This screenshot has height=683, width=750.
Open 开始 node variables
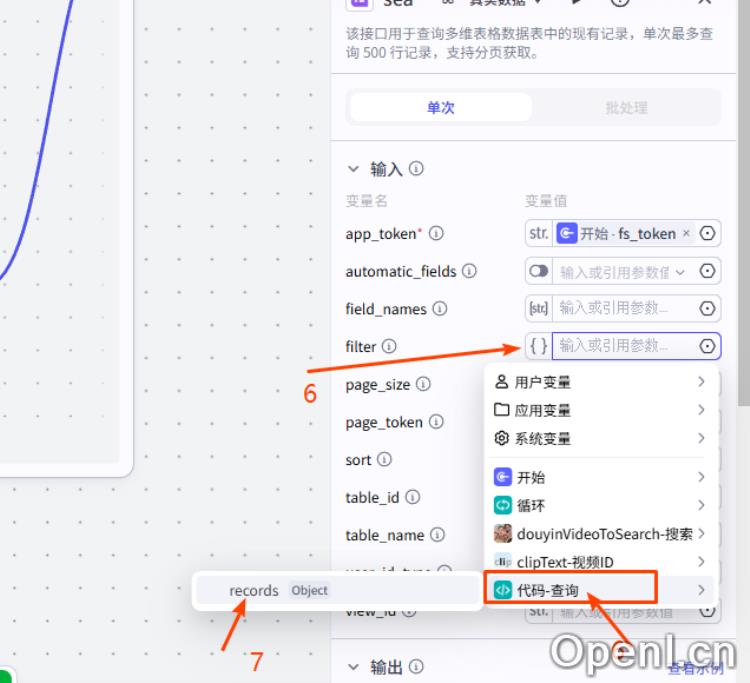pyautogui.click(x=600, y=477)
